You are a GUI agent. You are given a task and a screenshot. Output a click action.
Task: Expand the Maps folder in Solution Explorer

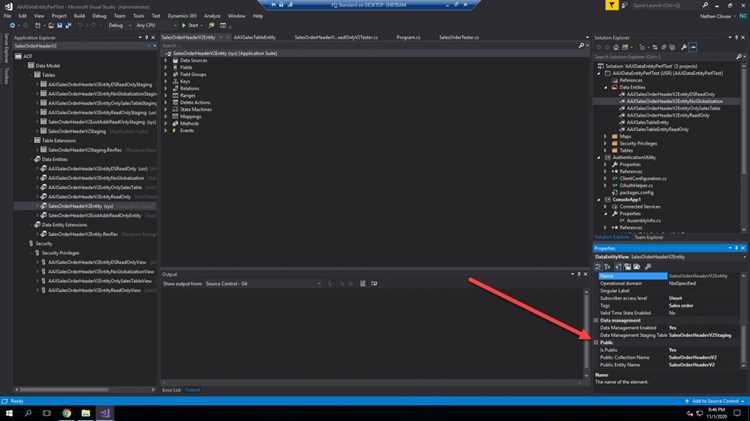click(x=605, y=137)
